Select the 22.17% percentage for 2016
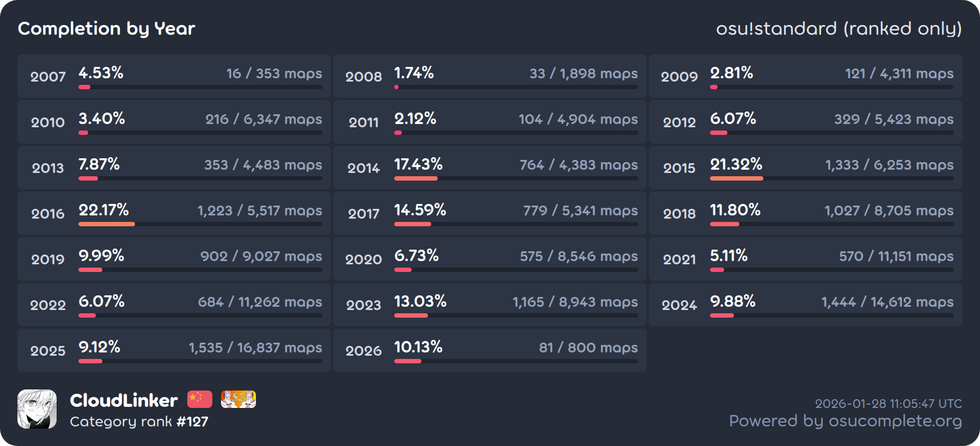The image size is (980, 446). click(x=103, y=210)
